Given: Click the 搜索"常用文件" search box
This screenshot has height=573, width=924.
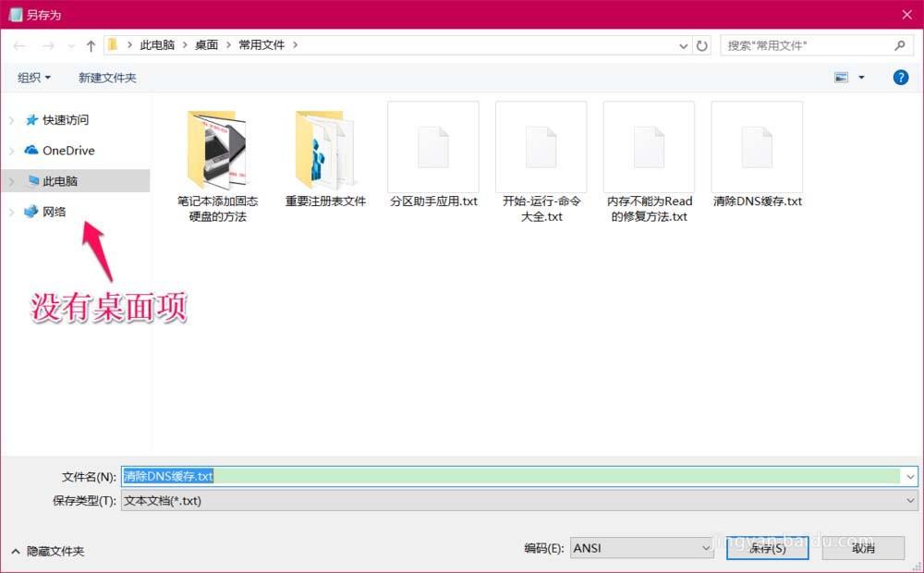Looking at the screenshot, I should 813,44.
